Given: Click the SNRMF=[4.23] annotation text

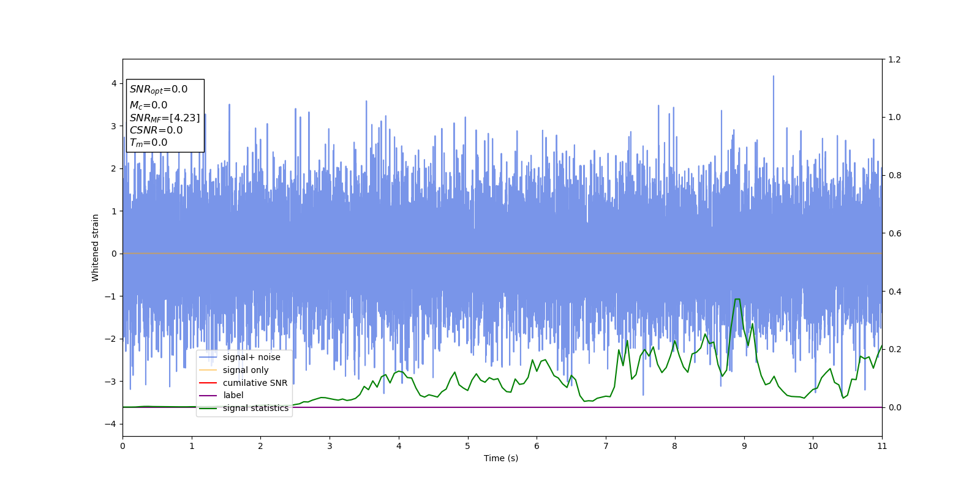Looking at the screenshot, I should [165, 118].
